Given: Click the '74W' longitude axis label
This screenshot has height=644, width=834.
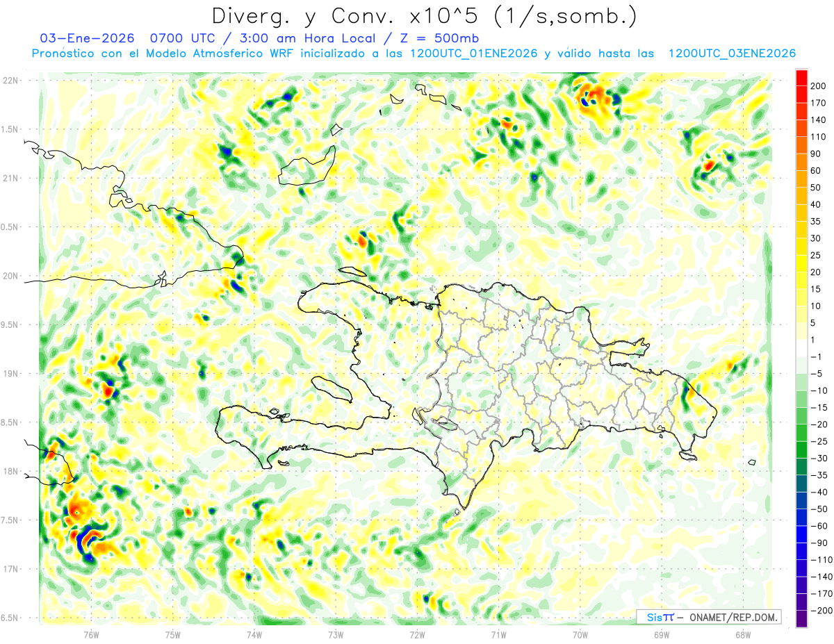Looking at the screenshot, I should (x=254, y=635).
